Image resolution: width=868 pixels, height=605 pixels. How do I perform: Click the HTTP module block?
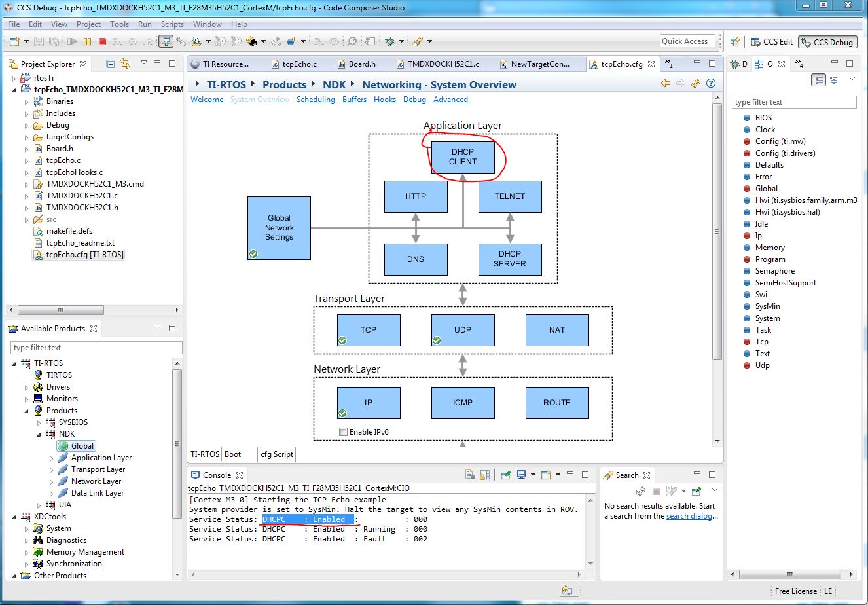[416, 196]
